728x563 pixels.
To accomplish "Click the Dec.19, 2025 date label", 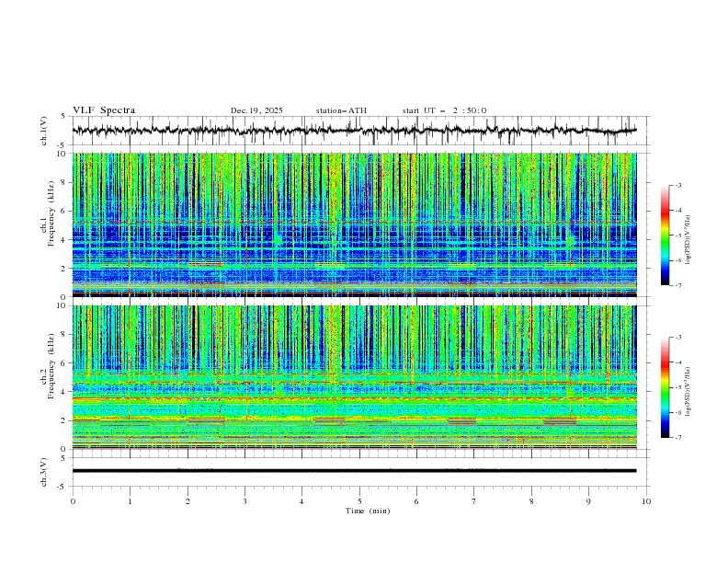I will (256, 110).
